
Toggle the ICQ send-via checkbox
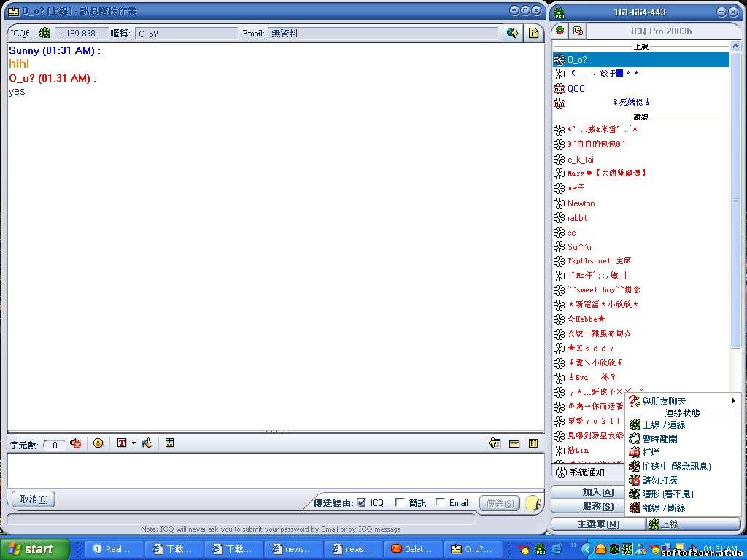point(361,502)
